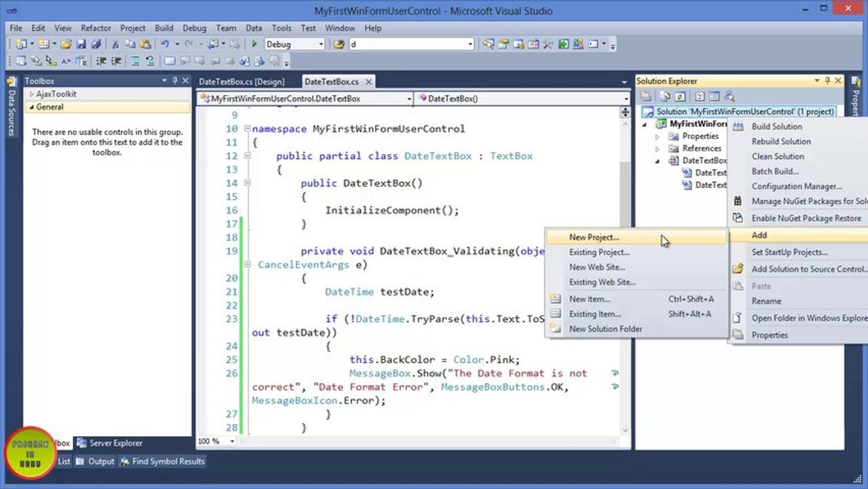Screen dimensions: 868x489
Task: Click the Refresh icon in Solution Explorer
Action: pos(680,96)
